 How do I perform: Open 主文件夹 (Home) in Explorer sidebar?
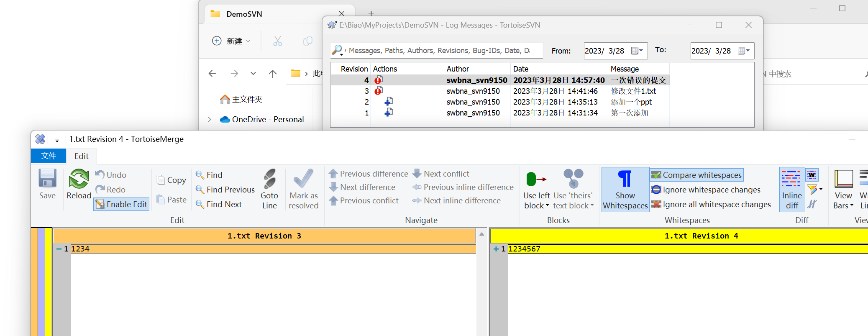coord(241,99)
